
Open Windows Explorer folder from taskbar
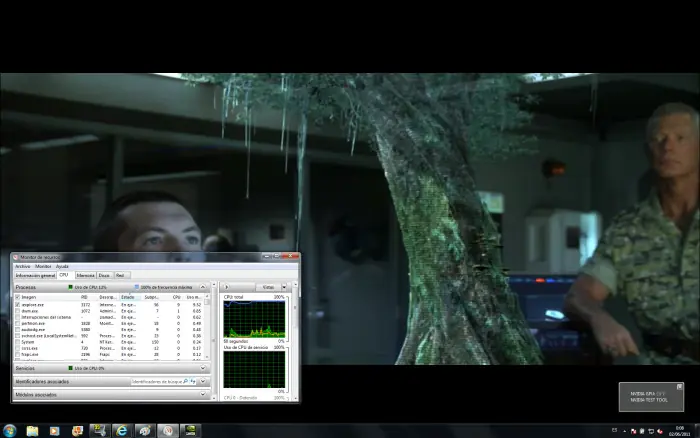32,431
